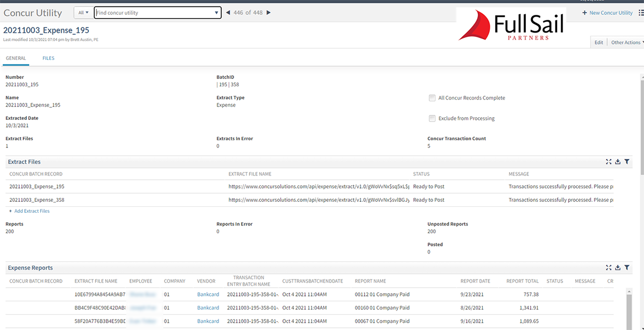The height and width of the screenshot is (330, 644).
Task: Sort Extract Files by STATUS column
Action: click(x=422, y=174)
